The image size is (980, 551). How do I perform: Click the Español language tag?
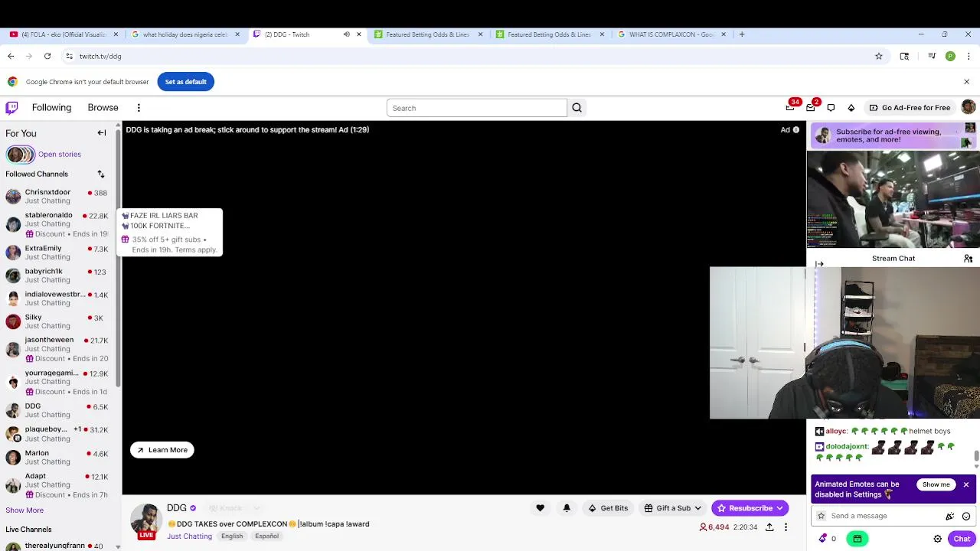click(267, 536)
